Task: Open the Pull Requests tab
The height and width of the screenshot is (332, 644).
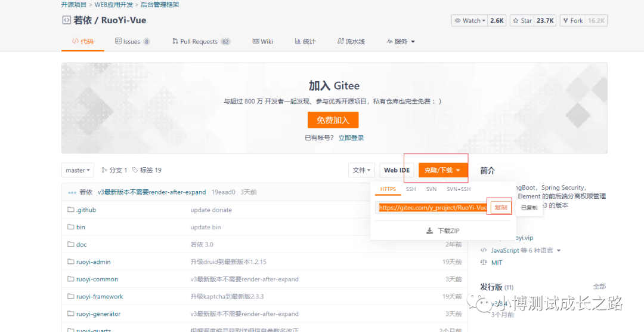Action: (201, 42)
